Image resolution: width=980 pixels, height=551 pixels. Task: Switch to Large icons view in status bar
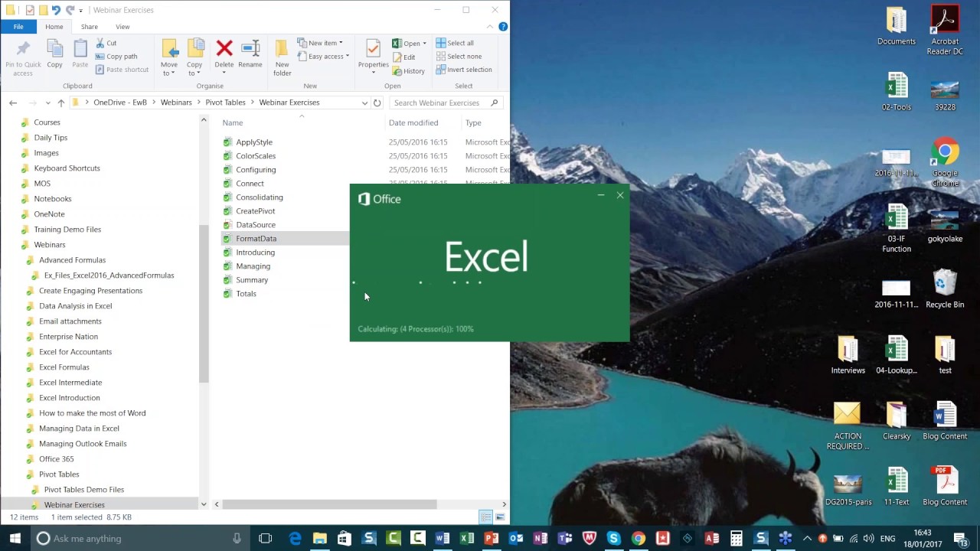coord(500,517)
